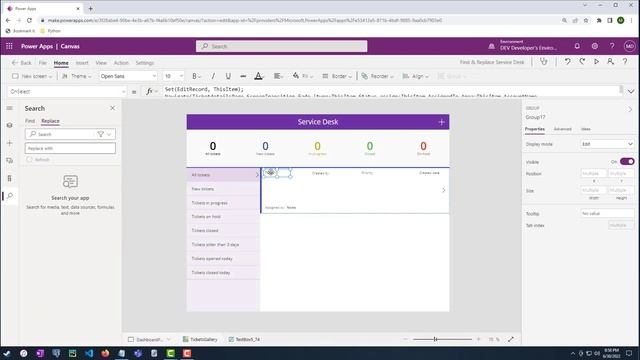Image resolution: width=640 pixels, height=360 pixels.
Task: Open the Advanced tools sidebar icon
Action: click(10, 178)
